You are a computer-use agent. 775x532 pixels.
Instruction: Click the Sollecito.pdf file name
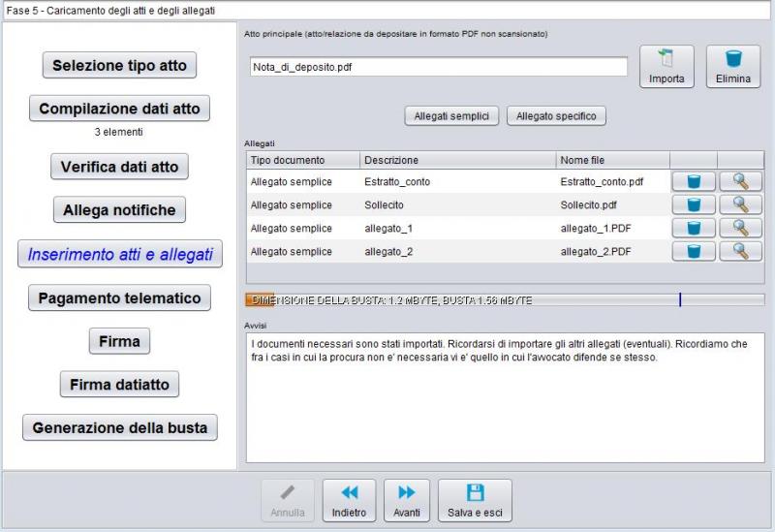pyautogui.click(x=588, y=204)
